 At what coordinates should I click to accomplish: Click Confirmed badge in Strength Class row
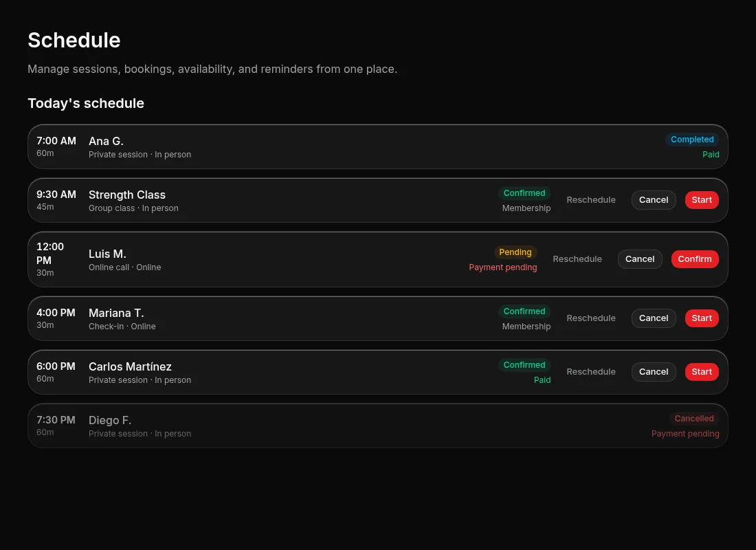point(524,193)
